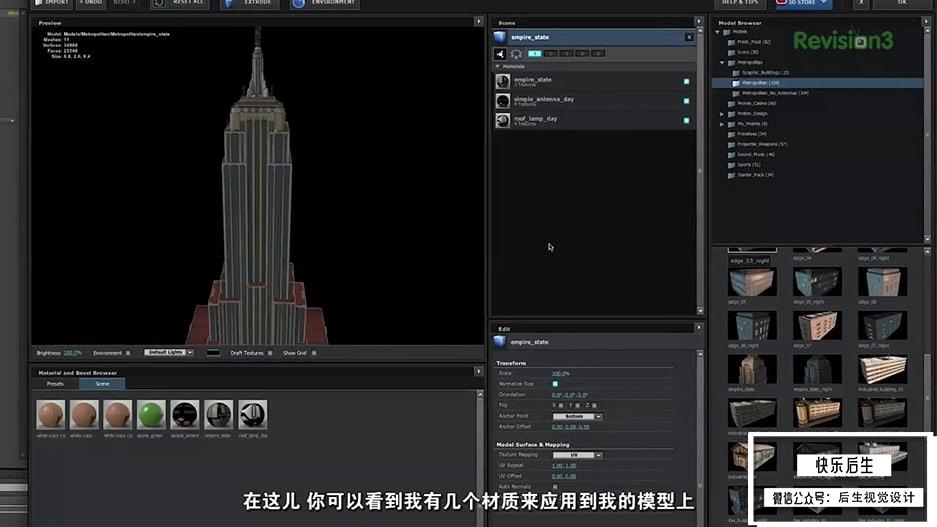Image resolution: width=937 pixels, height=527 pixels.
Task: Expand the Motion_Design folder
Action: [722, 114]
